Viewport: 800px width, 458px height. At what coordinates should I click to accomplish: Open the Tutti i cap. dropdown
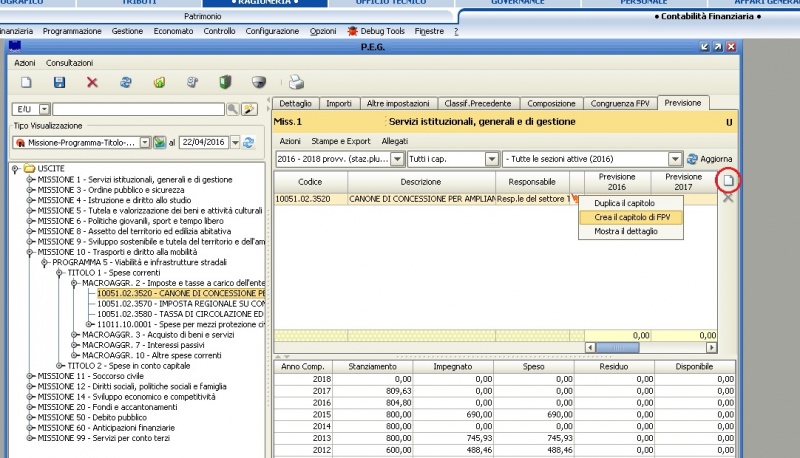(x=491, y=159)
